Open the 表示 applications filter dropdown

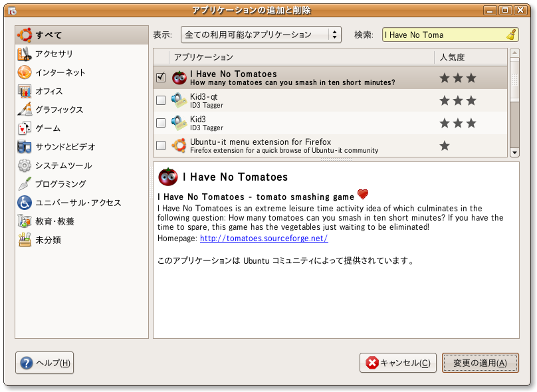[x=261, y=35]
